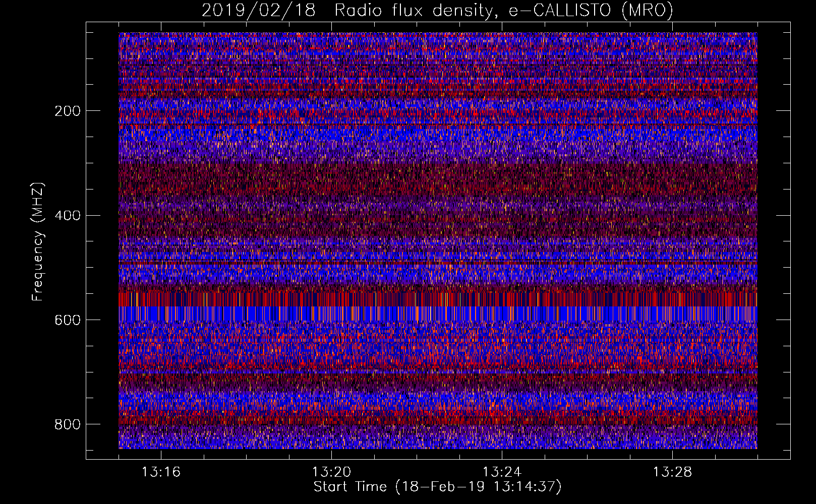Image resolution: width=816 pixels, height=504 pixels.
Task: Click the bright red-blue interference band near 600 MHz
Action: point(438,307)
